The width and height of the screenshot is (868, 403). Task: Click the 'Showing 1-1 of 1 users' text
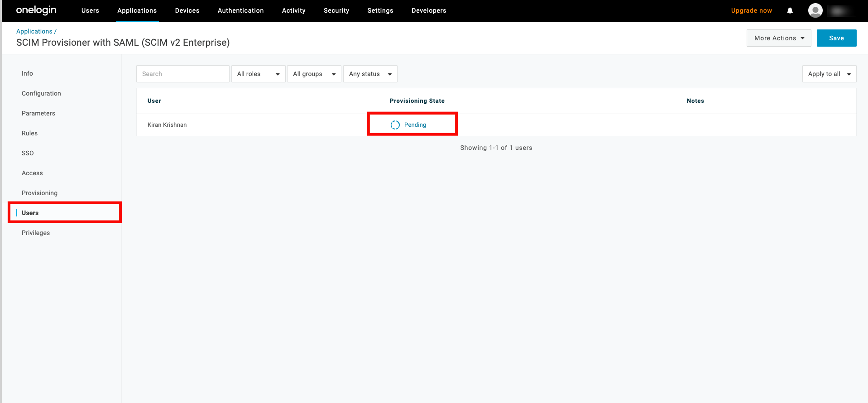[x=496, y=148]
